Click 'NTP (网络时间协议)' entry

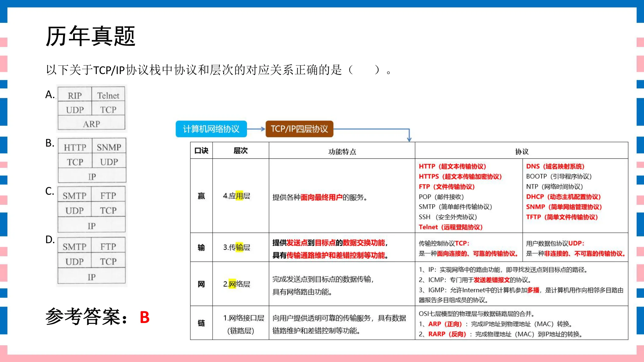pyautogui.click(x=555, y=186)
